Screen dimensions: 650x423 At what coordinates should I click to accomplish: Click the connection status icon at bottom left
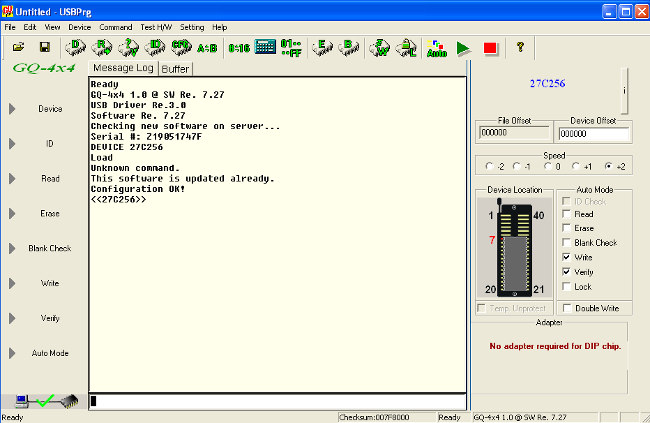[46, 401]
